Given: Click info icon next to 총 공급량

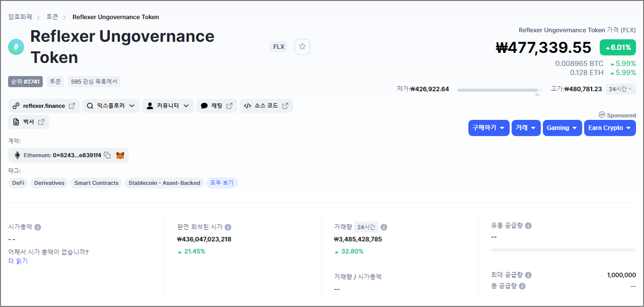Looking at the screenshot, I should pyautogui.click(x=522, y=286).
